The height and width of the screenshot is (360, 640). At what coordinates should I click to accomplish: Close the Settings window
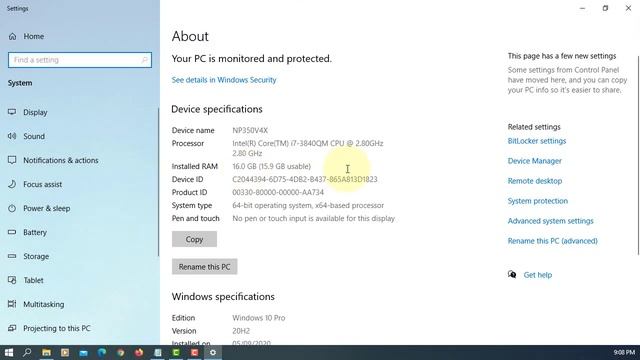[x=628, y=8]
